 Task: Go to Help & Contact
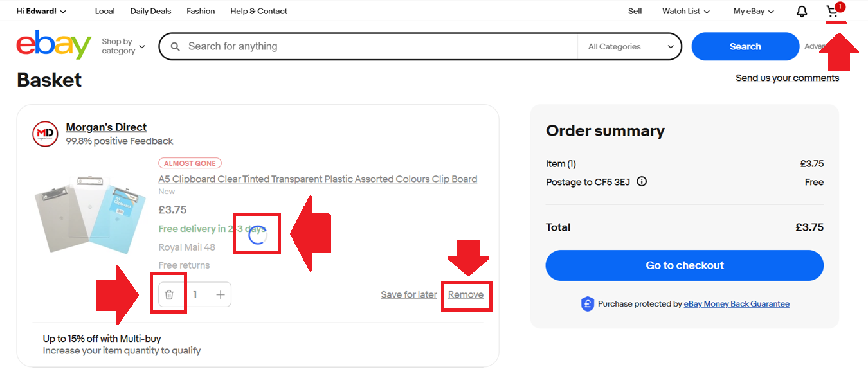[x=258, y=12]
